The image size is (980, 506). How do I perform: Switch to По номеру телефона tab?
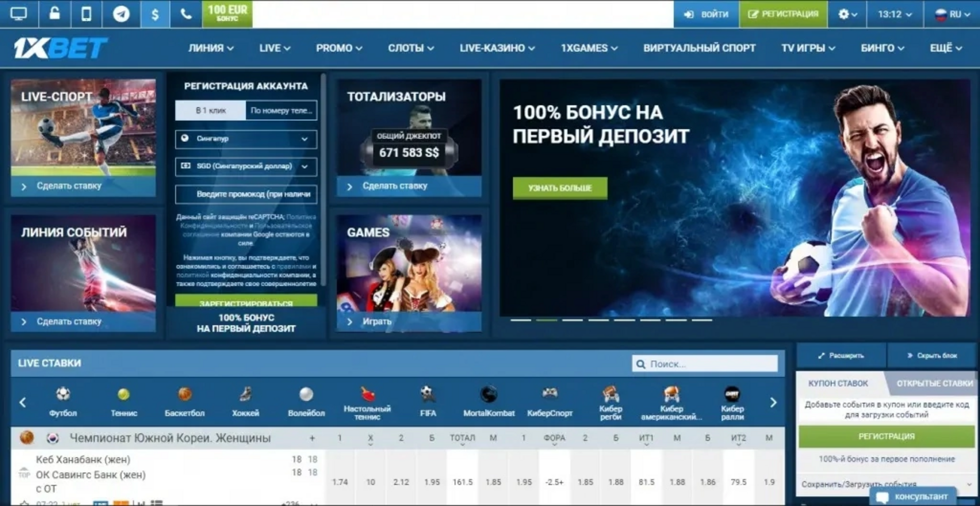click(x=281, y=111)
